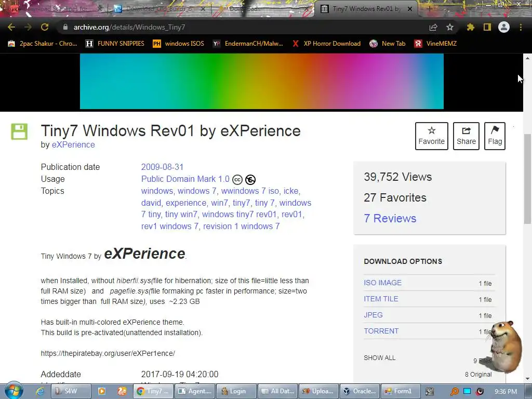This screenshot has width=532, height=399.
Task: Download the JPEG file
Action: click(x=373, y=315)
